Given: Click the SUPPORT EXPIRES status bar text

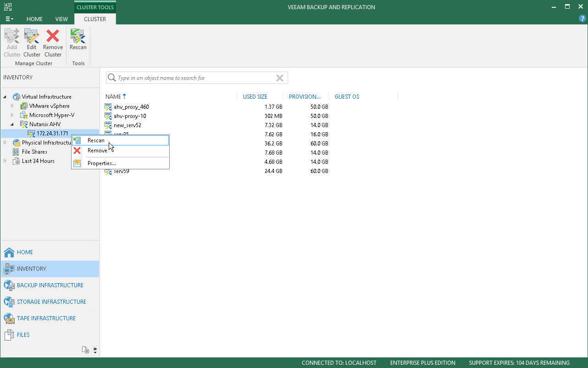Looking at the screenshot, I should coord(519,363).
